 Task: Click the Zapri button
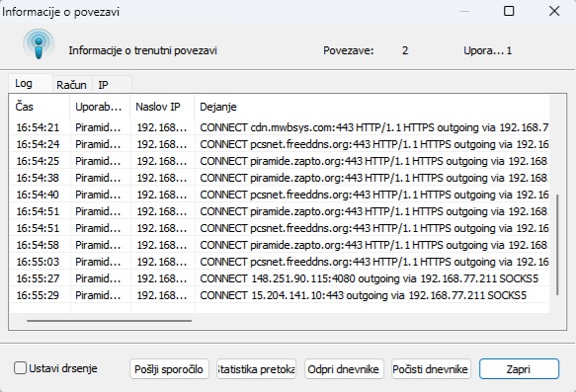click(x=519, y=369)
